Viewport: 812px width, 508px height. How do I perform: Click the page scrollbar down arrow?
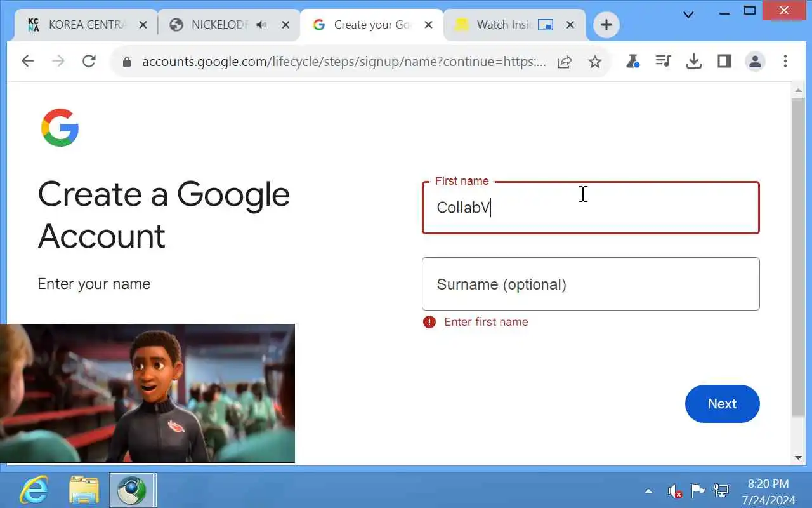pos(798,457)
